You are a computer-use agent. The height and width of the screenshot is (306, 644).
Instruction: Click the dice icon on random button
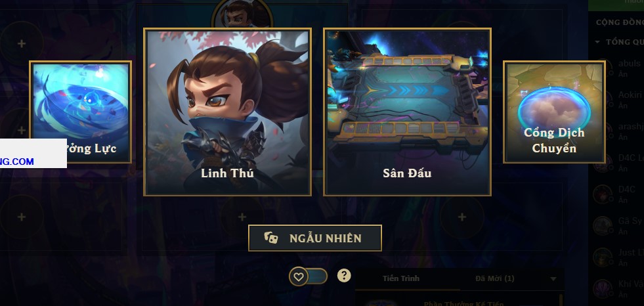coord(270,238)
